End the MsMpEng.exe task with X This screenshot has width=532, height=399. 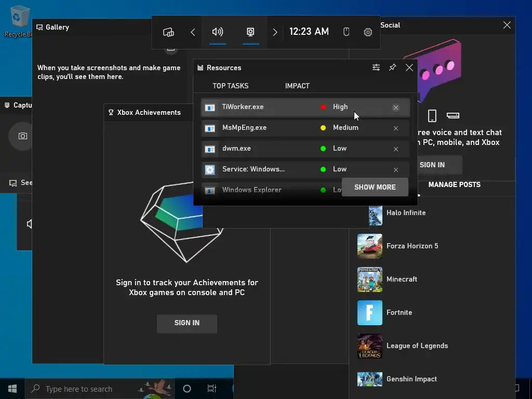pos(395,128)
